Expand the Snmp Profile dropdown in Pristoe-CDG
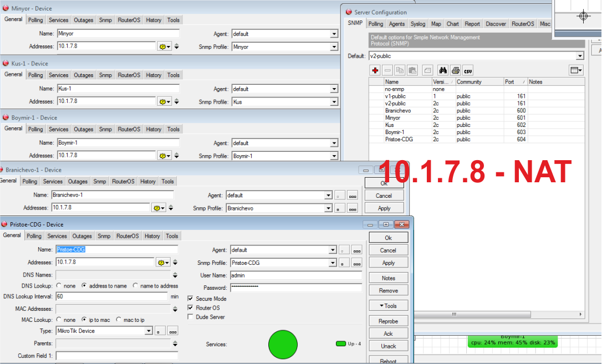This screenshot has width=602, height=364. pyautogui.click(x=333, y=263)
